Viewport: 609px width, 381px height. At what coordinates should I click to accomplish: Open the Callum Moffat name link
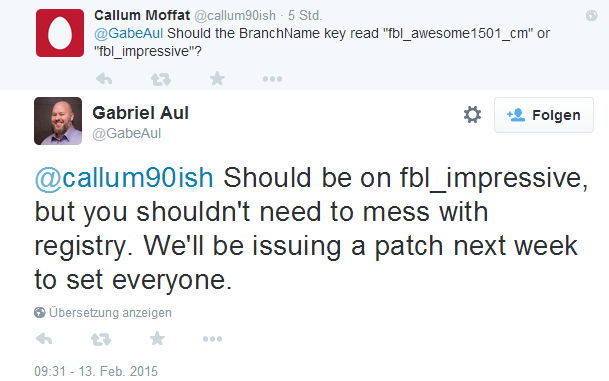[x=142, y=16]
